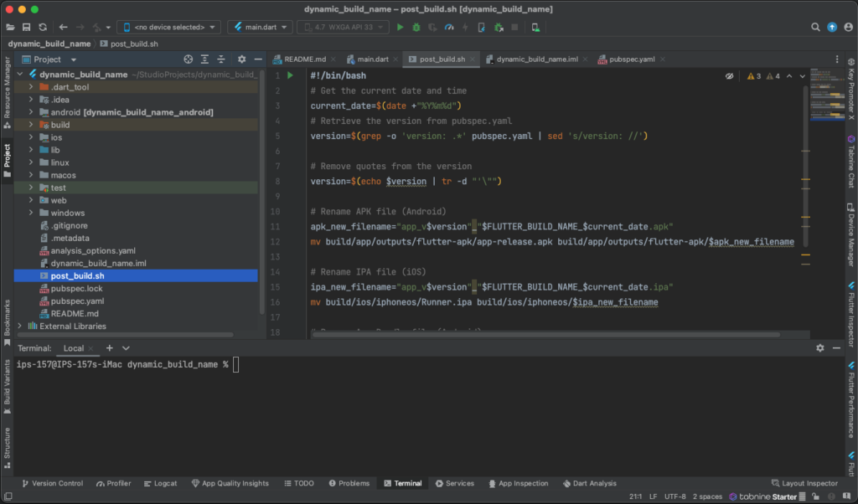The width and height of the screenshot is (858, 504).
Task: Click the green Run button in toolbar
Action: (400, 27)
